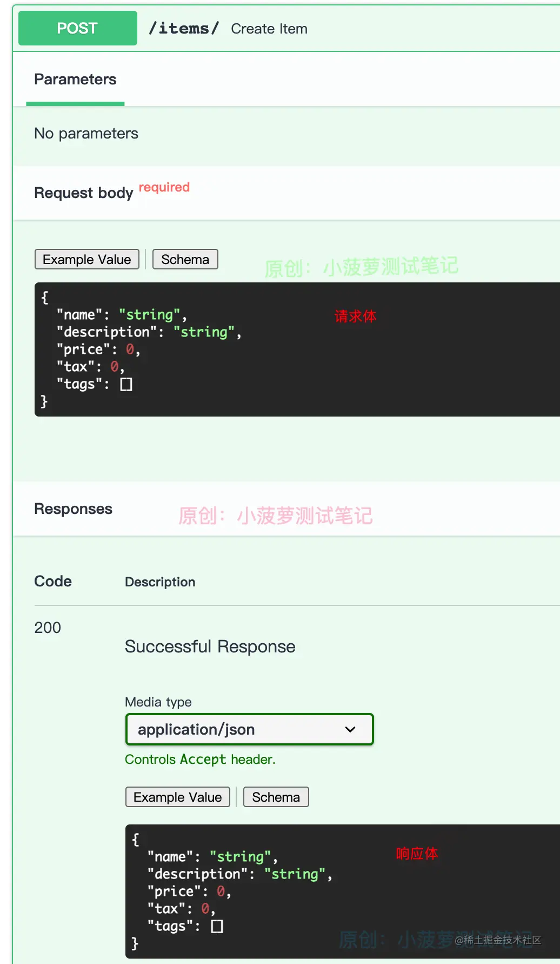Click the Create Item summary text
Viewport: 560px width, 964px height.
coord(269,29)
